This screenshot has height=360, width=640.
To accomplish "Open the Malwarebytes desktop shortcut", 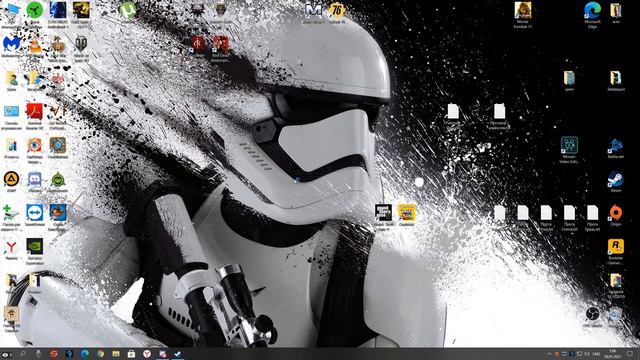I will 11,44.
